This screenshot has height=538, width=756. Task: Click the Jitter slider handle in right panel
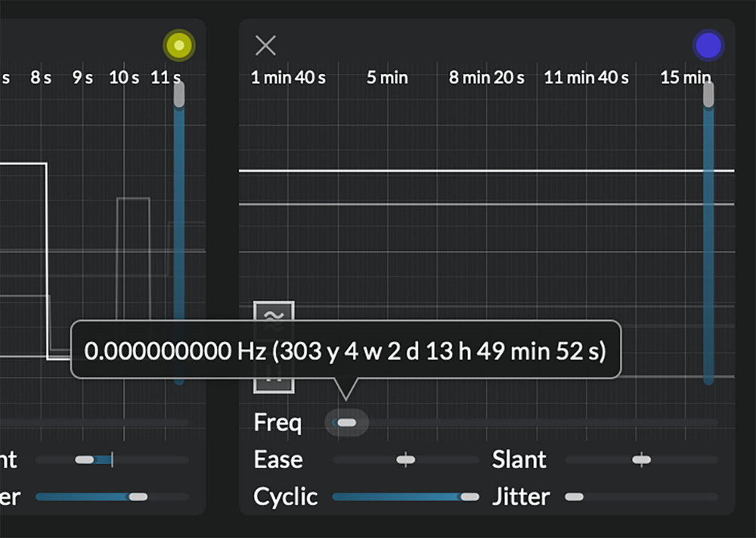pyautogui.click(x=575, y=497)
